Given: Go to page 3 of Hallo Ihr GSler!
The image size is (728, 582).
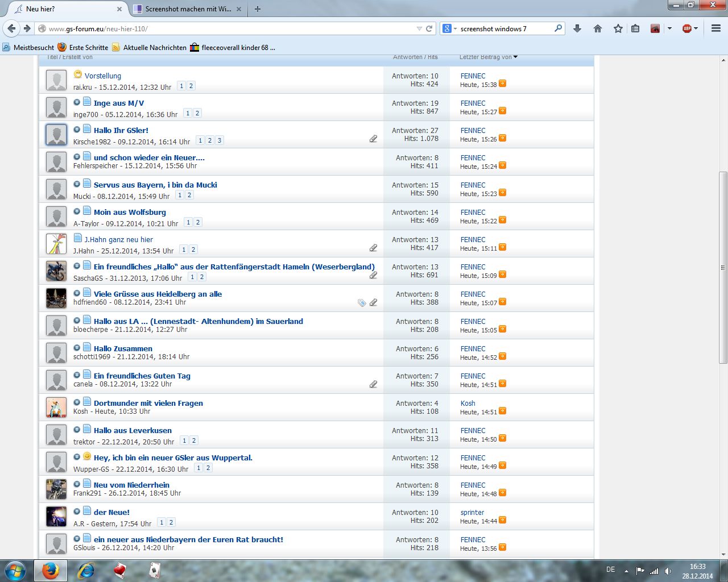Looking at the screenshot, I should point(220,140).
